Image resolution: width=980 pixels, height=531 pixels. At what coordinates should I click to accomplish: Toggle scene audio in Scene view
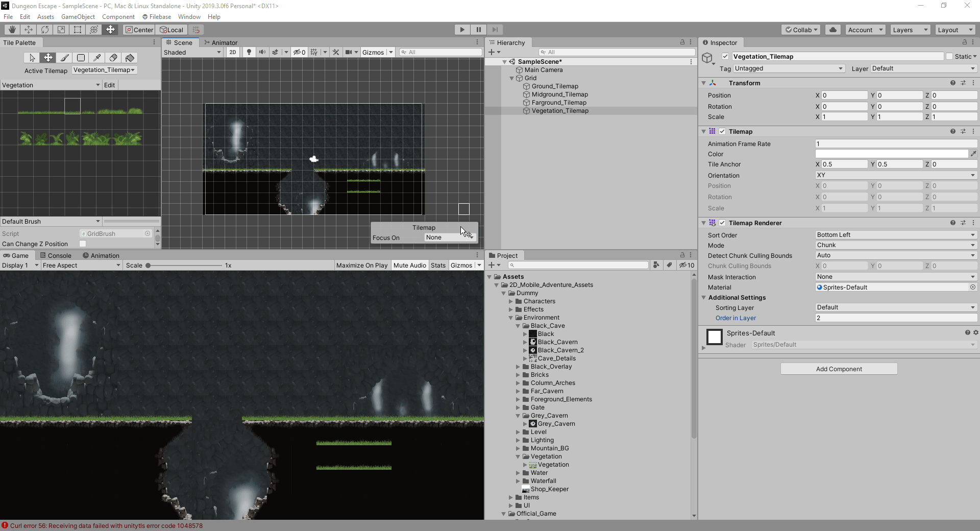click(262, 52)
